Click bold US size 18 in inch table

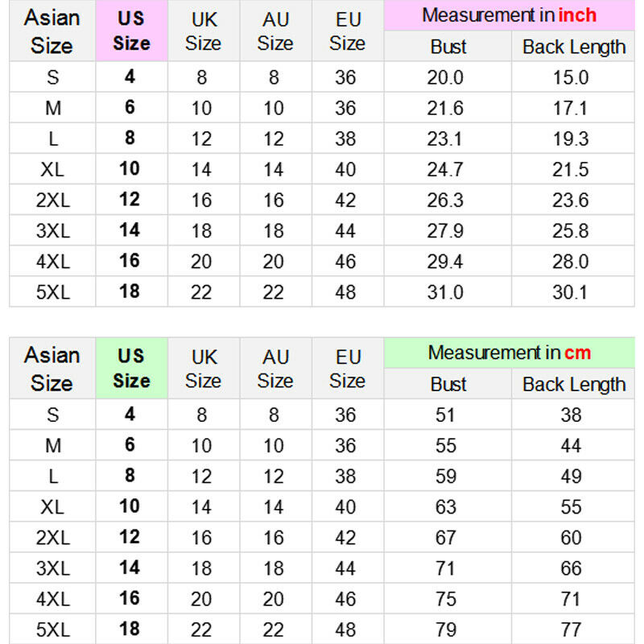click(130, 291)
